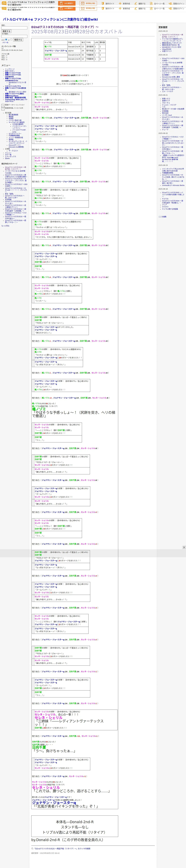Click the 編集する pencil icon in the topmost header row
Viewport: 186px width, 868px height.
coord(136,4)
